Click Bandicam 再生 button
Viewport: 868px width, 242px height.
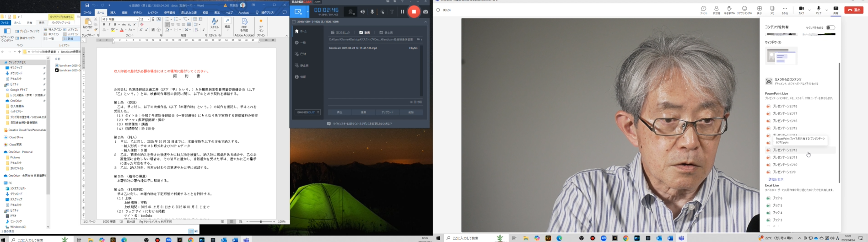tap(340, 112)
